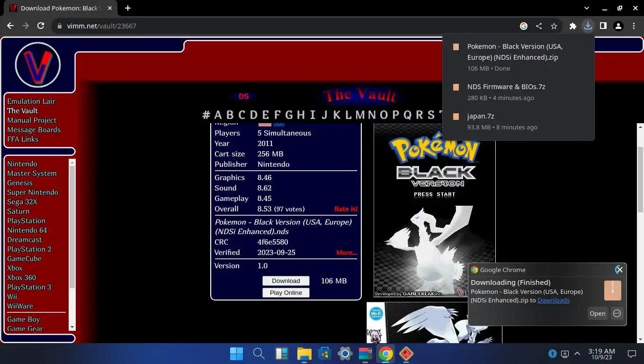Select Xbox 360 in systems list
Image resolution: width=644 pixels, height=364 pixels.
coord(21,277)
